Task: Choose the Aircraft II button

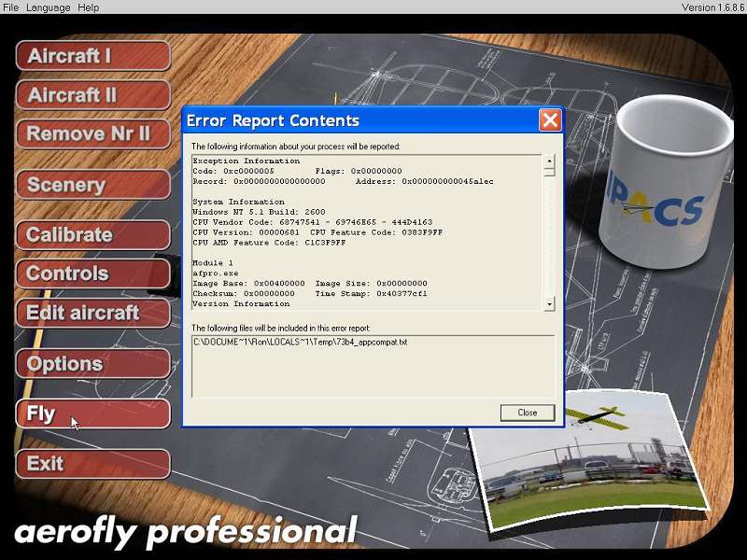Action: (93, 95)
